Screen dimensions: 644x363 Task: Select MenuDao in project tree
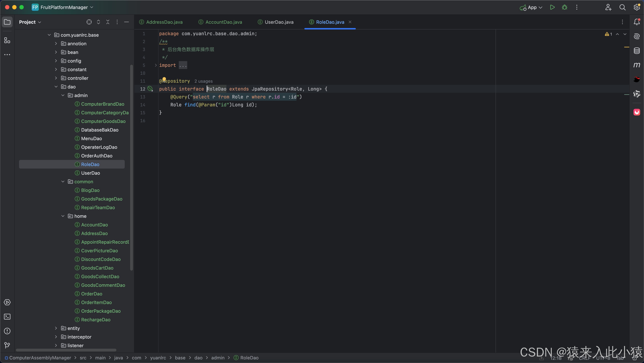pyautogui.click(x=91, y=139)
